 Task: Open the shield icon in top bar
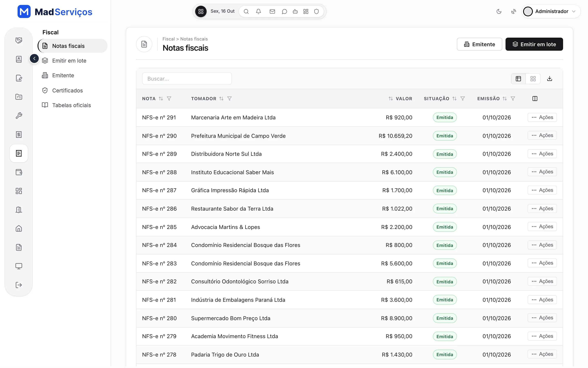coord(316,11)
